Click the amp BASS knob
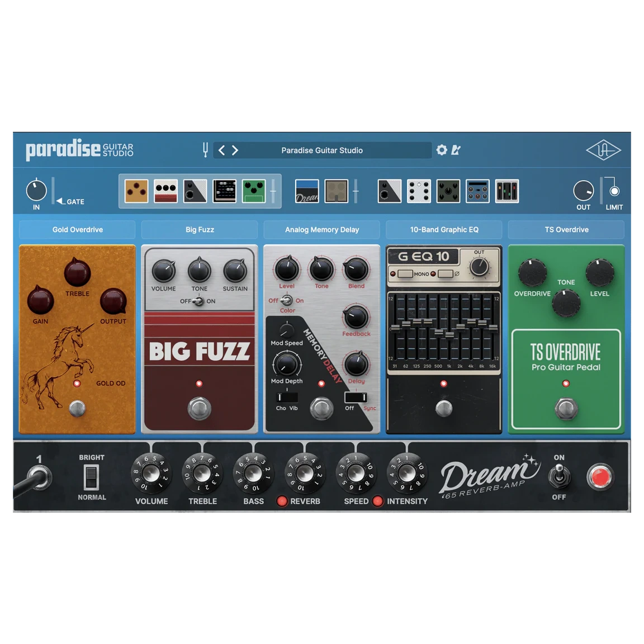 pyautogui.click(x=253, y=473)
